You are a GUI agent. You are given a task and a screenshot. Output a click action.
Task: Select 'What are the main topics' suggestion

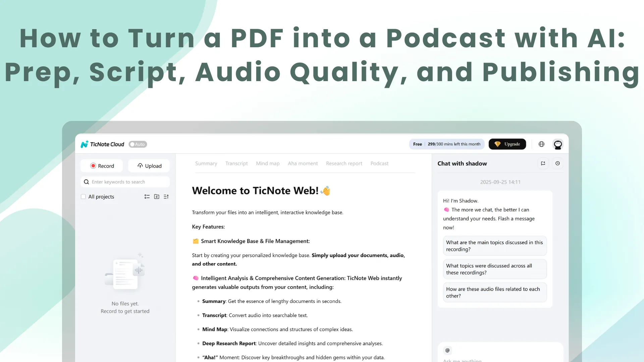click(x=494, y=246)
